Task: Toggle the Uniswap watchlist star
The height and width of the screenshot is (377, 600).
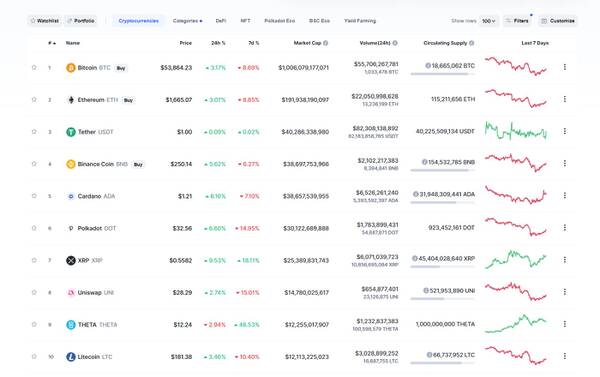Action: [34, 292]
